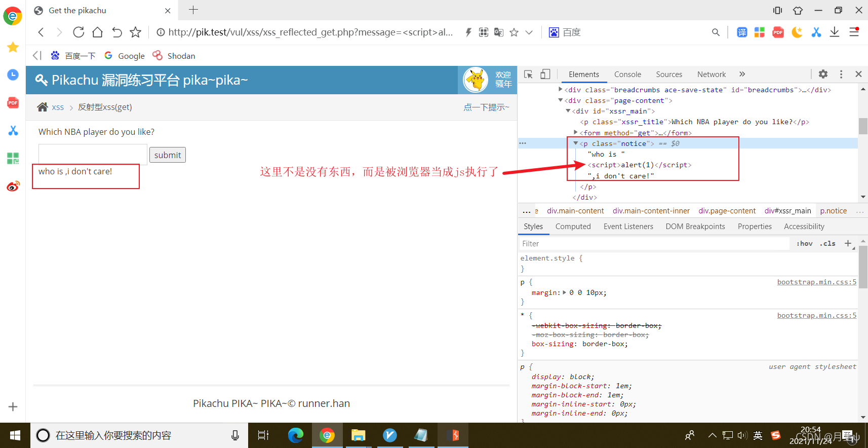Click the browser forward arrow
This screenshot has height=448, width=868.
[59, 32]
